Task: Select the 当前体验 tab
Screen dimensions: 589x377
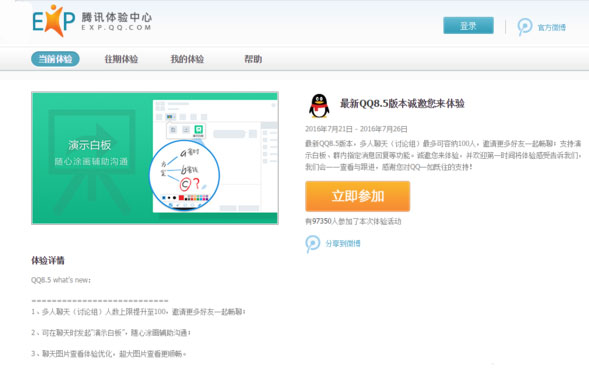Action: coord(55,59)
